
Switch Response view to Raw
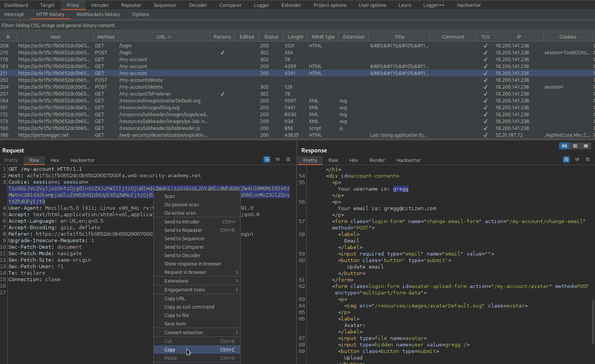coord(333,160)
